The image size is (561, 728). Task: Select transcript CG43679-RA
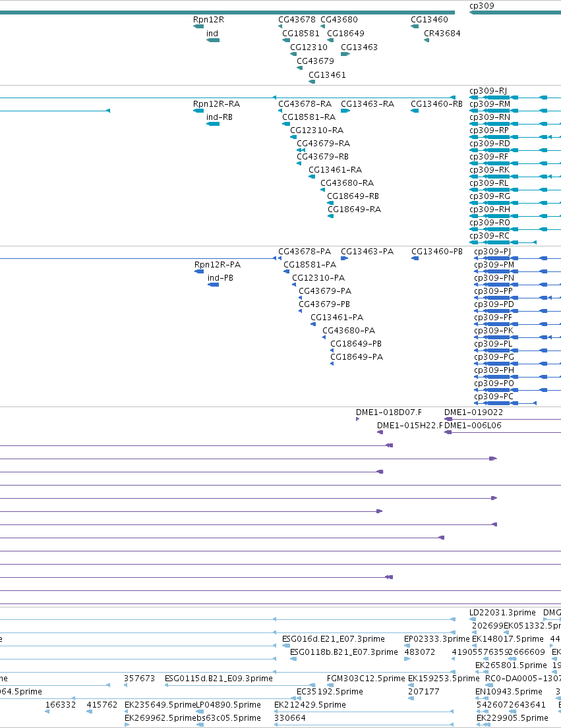tap(301, 150)
